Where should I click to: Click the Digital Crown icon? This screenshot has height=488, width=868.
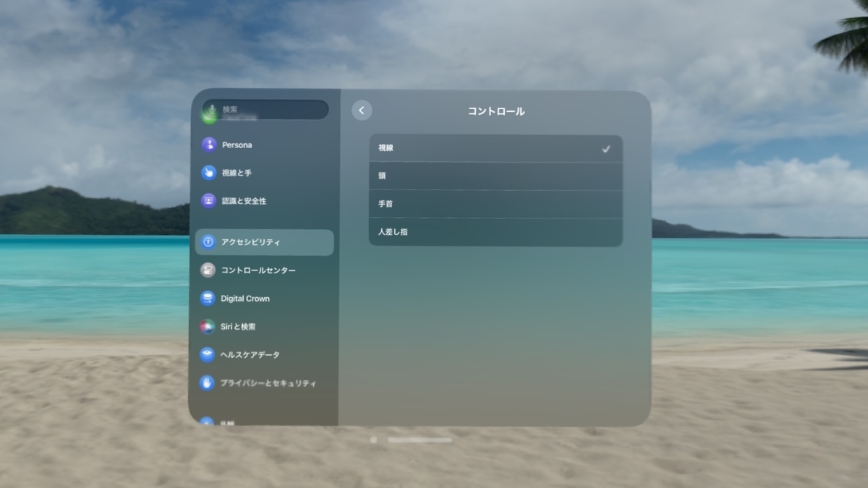(208, 299)
